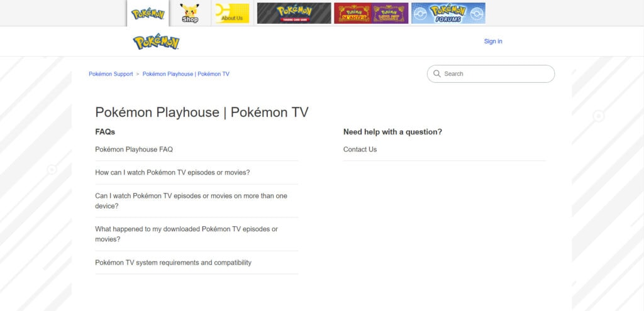Select 'Need help with a question?' heading
The image size is (644, 311).
(392, 132)
